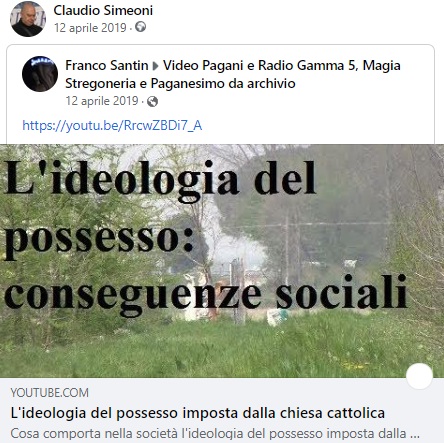This screenshot has height=443, width=444.
Task: Click the public globe icon beside Claudio Simeoni's date
Action: 140,27
